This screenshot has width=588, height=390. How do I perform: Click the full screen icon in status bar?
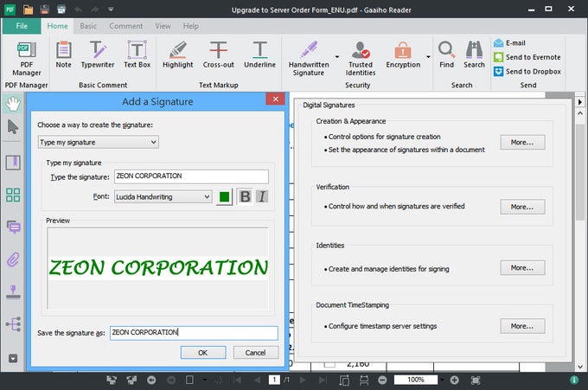476,380
